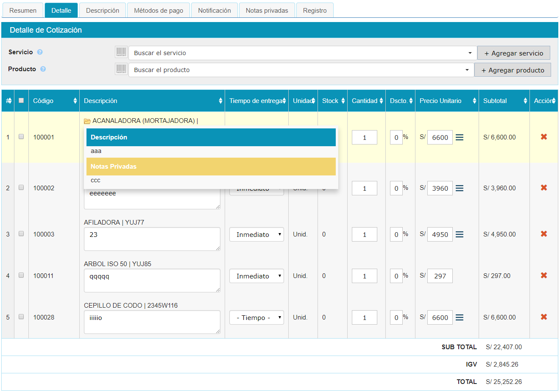560x392 pixels.
Task: Select checkbox for item 100011
Action: pos(21,275)
